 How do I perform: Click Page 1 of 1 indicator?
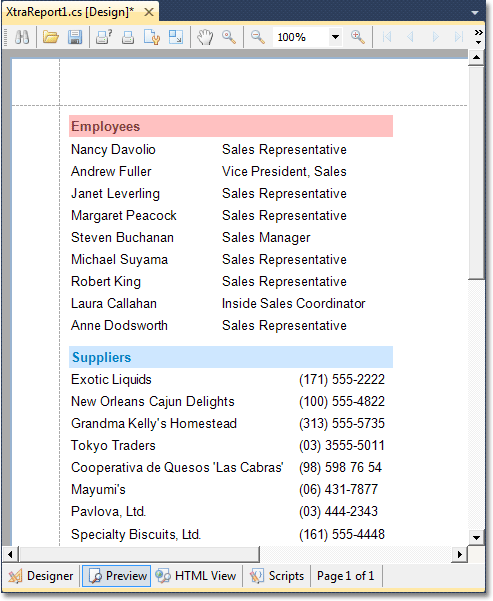click(345, 576)
